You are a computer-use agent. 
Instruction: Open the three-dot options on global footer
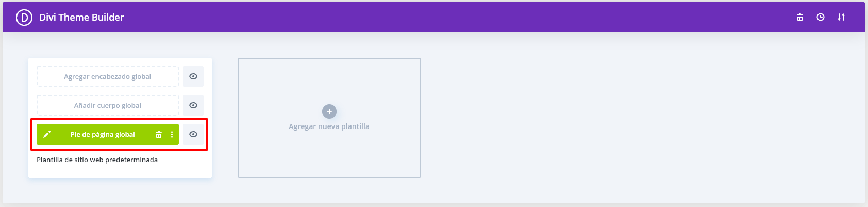click(x=172, y=134)
